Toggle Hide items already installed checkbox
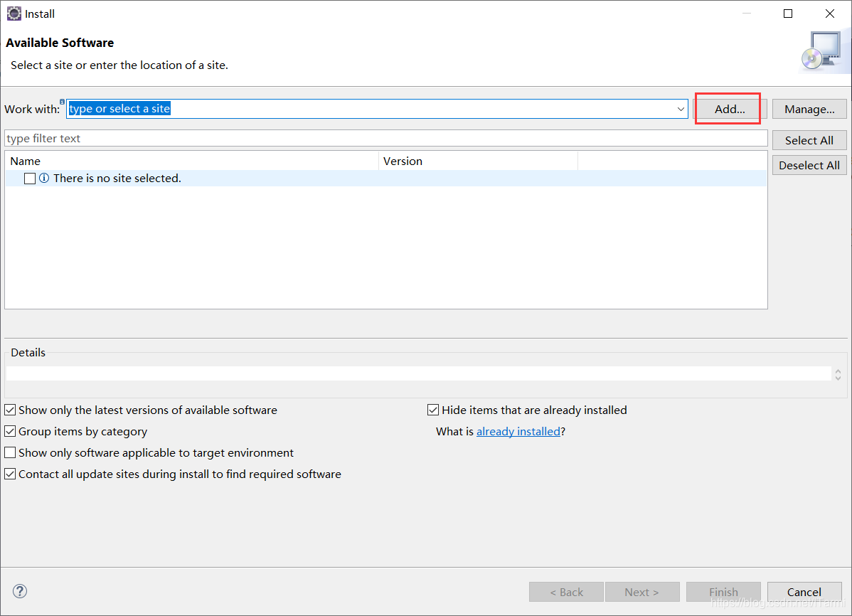 [x=433, y=410]
